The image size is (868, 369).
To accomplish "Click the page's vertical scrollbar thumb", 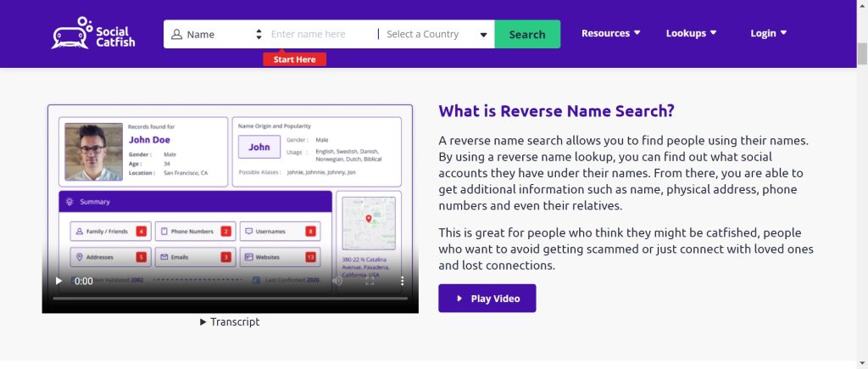I will click(862, 53).
